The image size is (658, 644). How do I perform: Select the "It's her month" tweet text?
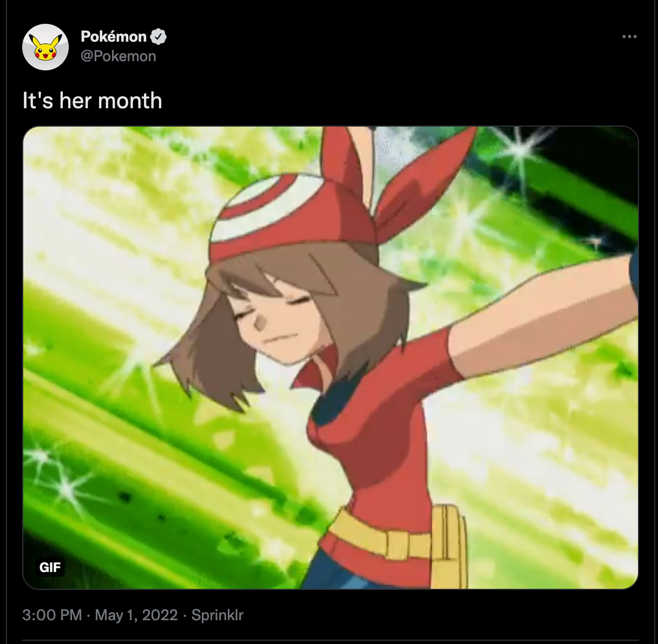(92, 101)
